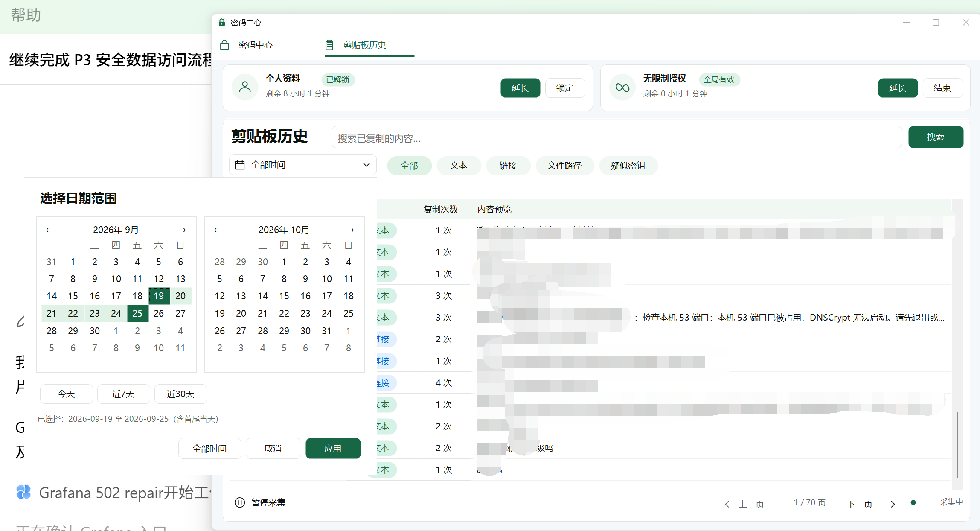Select the 文件路径 filter chip
This screenshot has width=980, height=531.
tap(564, 166)
